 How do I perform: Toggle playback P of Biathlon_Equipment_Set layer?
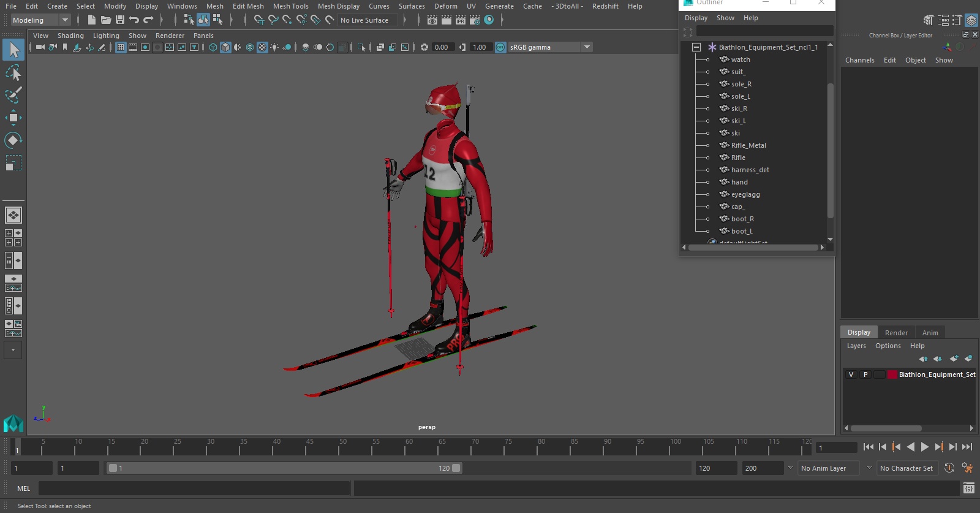click(865, 374)
